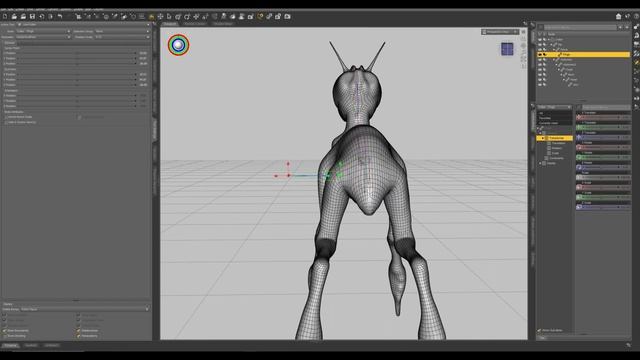Click the blue view cube in viewport

pos(507,49)
